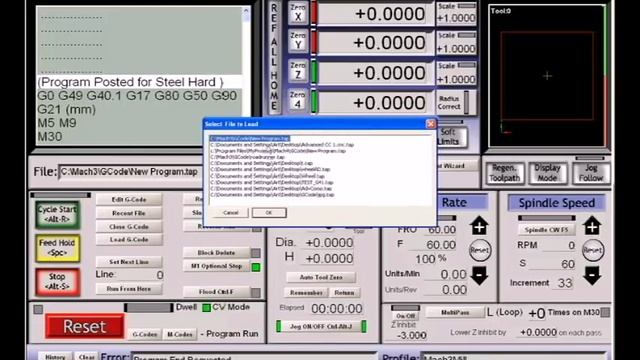Click Return button
Image resolution: width=640 pixels, height=360 pixels.
pos(344,293)
